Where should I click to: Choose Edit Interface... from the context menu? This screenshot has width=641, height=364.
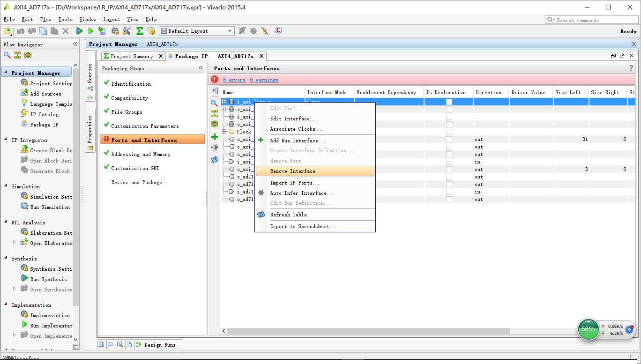[x=315, y=119]
